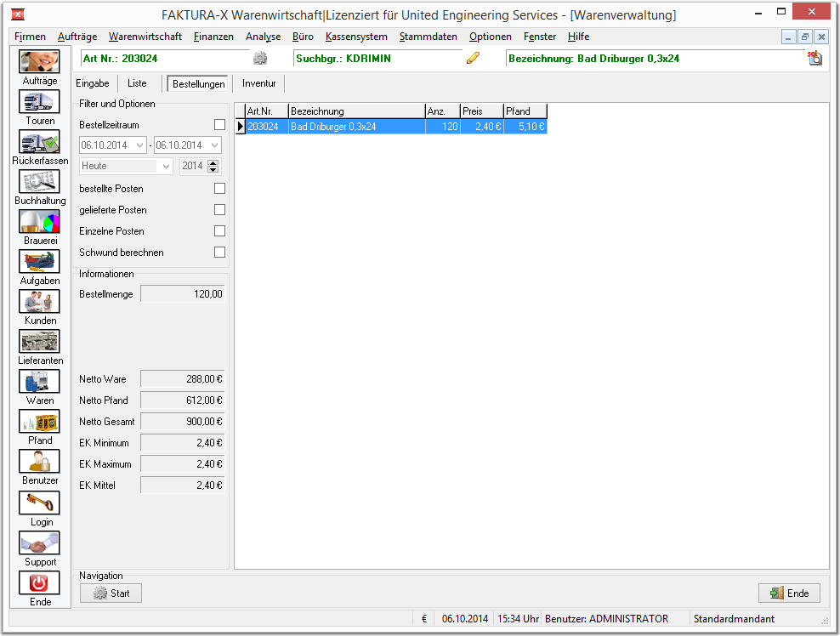The height and width of the screenshot is (636, 840).
Task: Click the Ende button at bottom right
Action: (x=789, y=593)
